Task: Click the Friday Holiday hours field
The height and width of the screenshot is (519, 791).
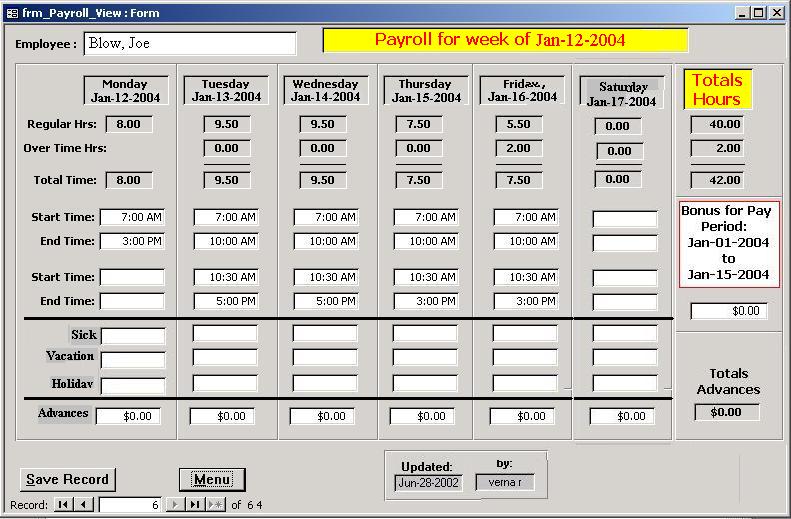Action: pos(524,383)
